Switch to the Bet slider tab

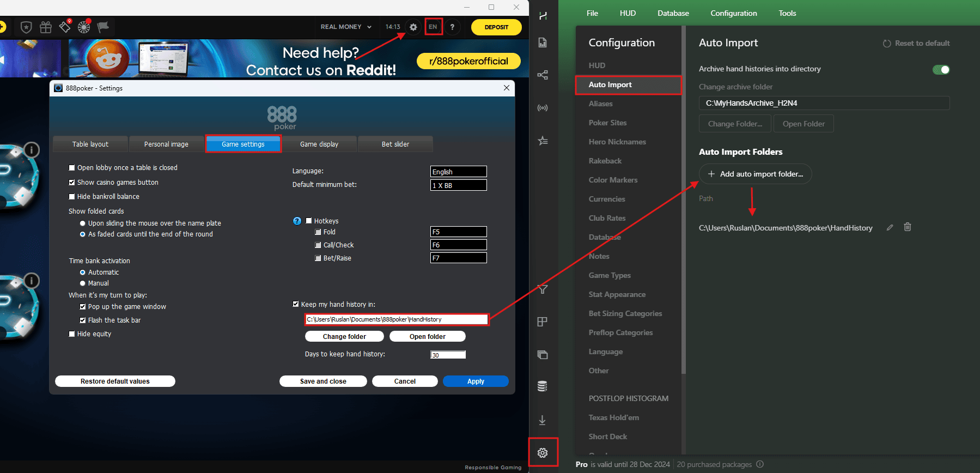[x=395, y=144]
